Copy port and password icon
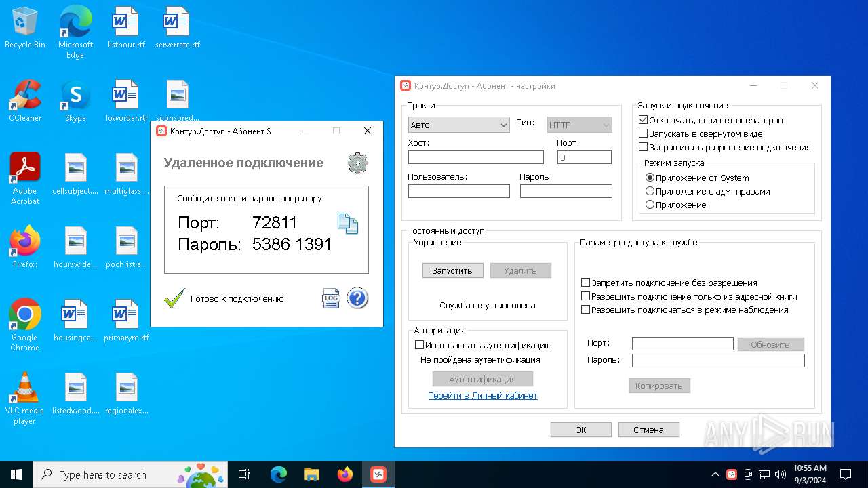Image resolution: width=868 pixels, height=488 pixels. click(348, 223)
